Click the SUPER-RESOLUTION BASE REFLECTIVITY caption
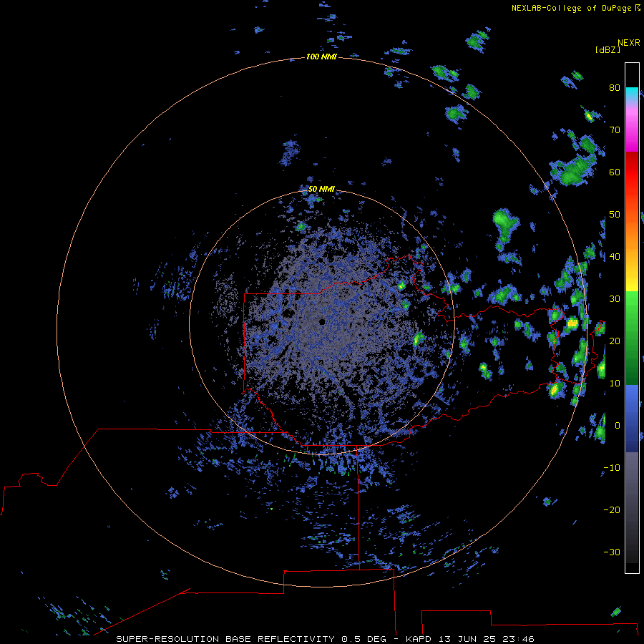Screen dimensions: 644x644 [x=225, y=639]
